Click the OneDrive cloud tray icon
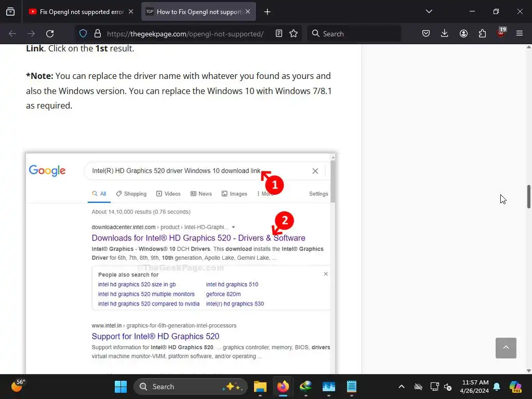The width and height of the screenshot is (532, 399). click(x=418, y=387)
